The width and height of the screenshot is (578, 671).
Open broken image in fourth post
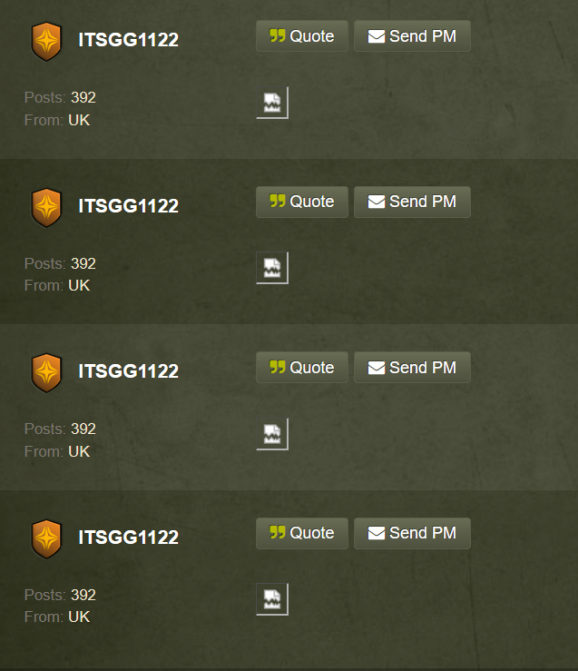[x=273, y=599]
